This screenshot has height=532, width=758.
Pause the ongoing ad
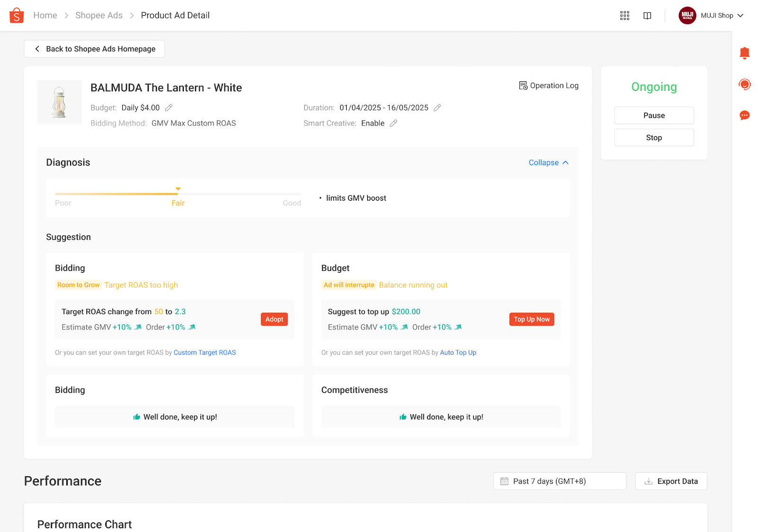point(654,115)
